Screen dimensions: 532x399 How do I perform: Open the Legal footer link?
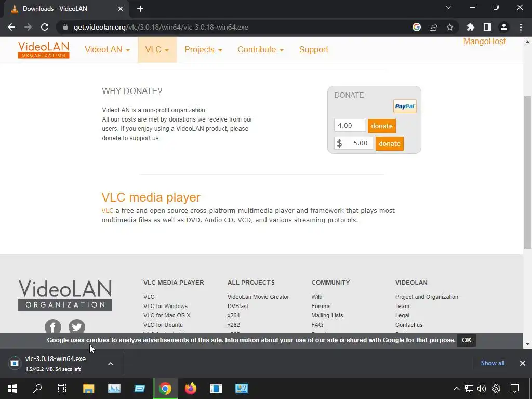pyautogui.click(x=402, y=315)
